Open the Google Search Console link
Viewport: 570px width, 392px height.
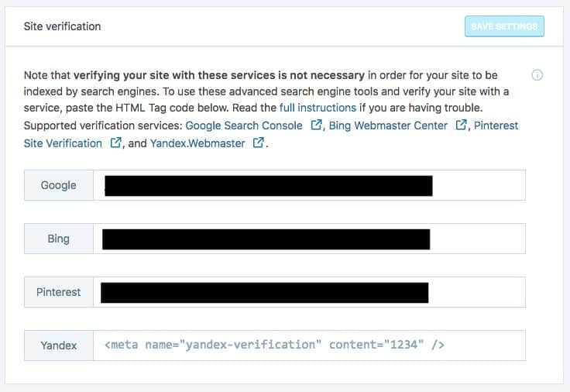[244, 126]
